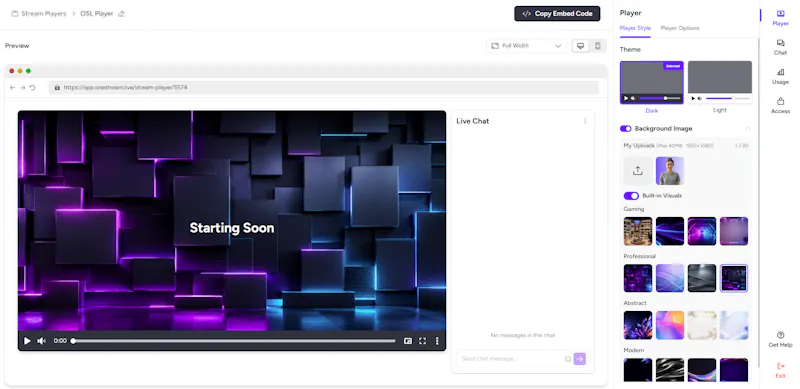Click the Live Chat heading

472,121
